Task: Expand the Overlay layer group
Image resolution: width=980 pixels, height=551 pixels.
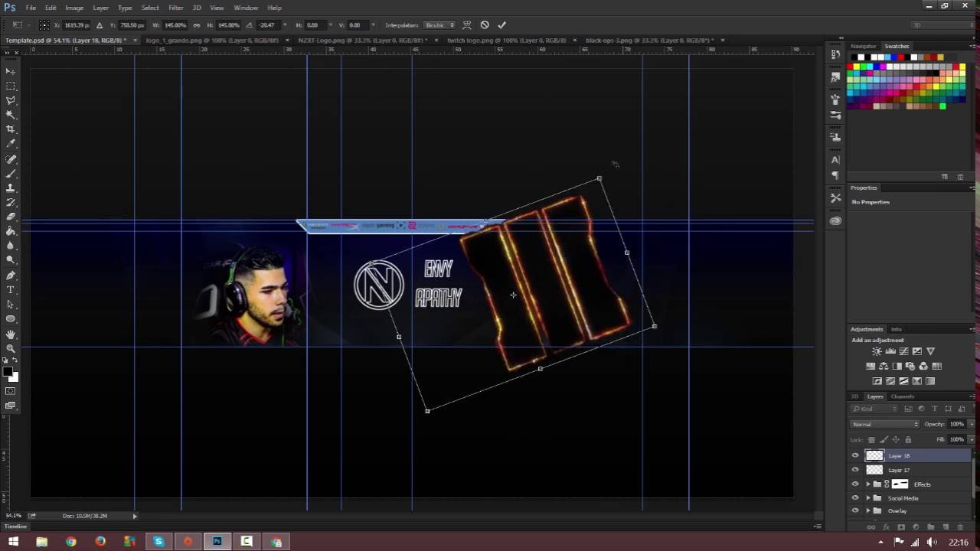Action: point(868,510)
